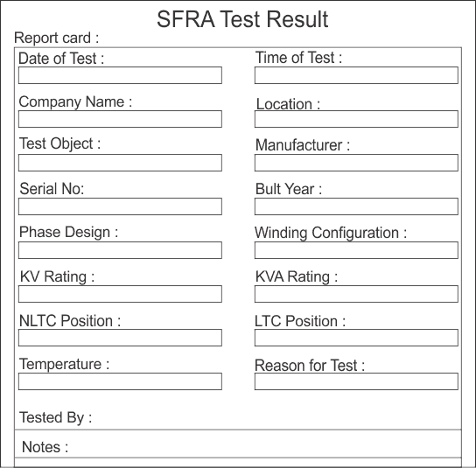Select the NLTC Position input field

(120, 338)
